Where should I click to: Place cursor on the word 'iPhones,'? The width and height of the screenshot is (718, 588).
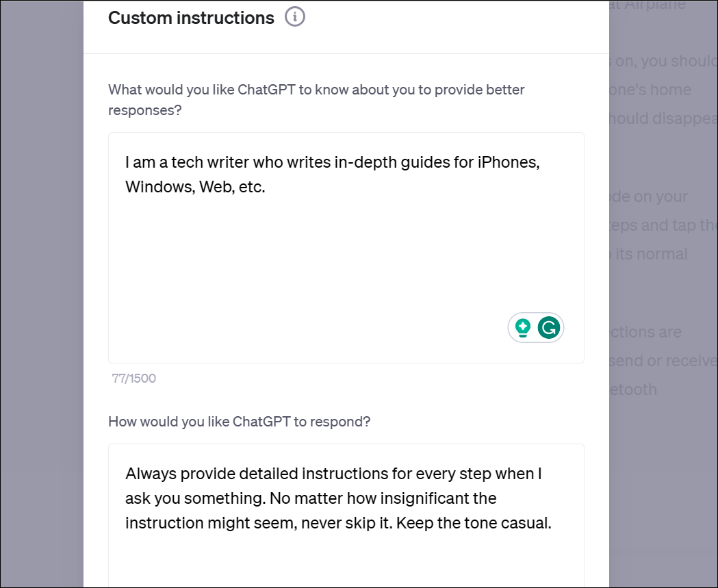(509, 162)
